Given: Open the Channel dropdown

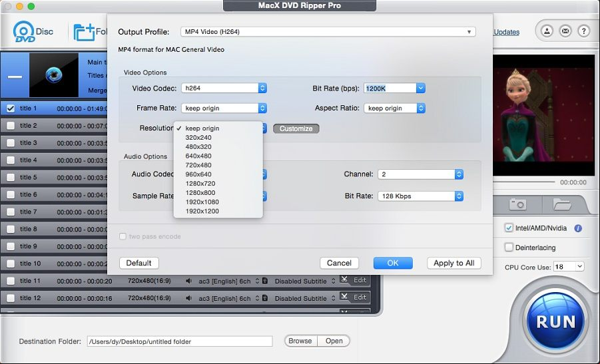Looking at the screenshot, I should pyautogui.click(x=421, y=174).
